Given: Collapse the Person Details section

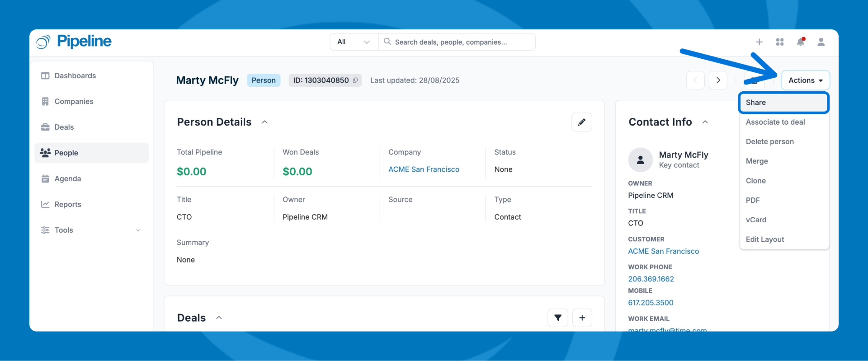Looking at the screenshot, I should (265, 122).
